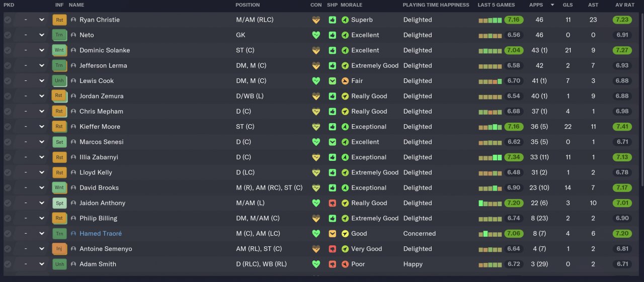This screenshot has height=282, width=644.
Task: Click Illia Zabarnyi's last 5 games bars
Action: click(x=490, y=157)
